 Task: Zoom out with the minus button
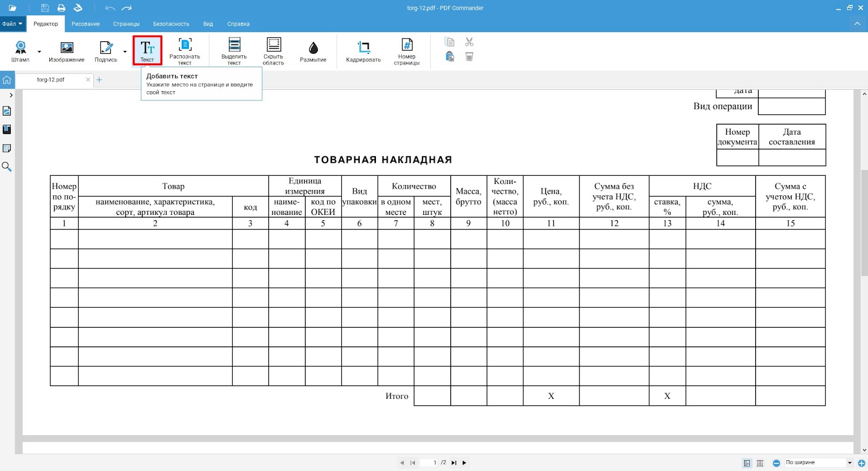click(776, 463)
